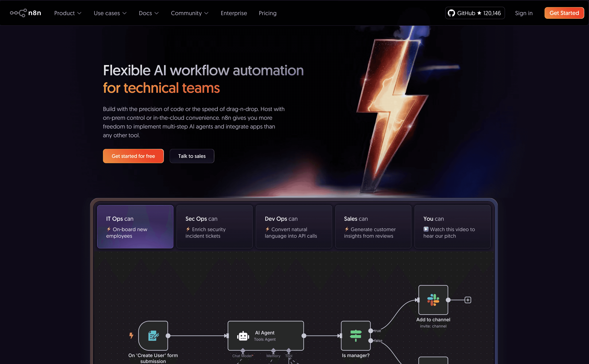Click the Is manager? signpost icon
589x364 pixels.
[356, 336]
